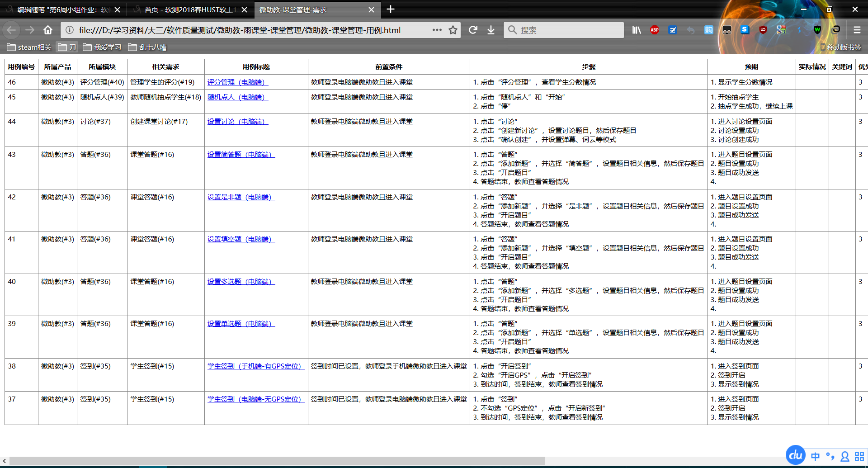Screen dimensions: 868x468
Task: Click the Baidu du input logo
Action: [x=796, y=455]
